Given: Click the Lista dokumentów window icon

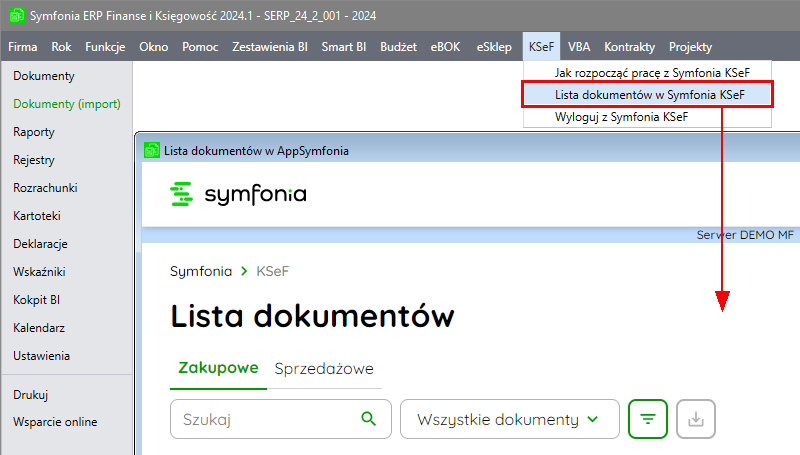Looking at the screenshot, I should click(x=151, y=150).
